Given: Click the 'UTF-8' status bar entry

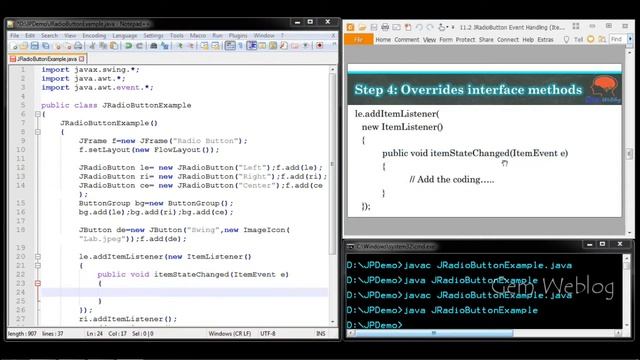Looking at the screenshot, I should (268, 333).
